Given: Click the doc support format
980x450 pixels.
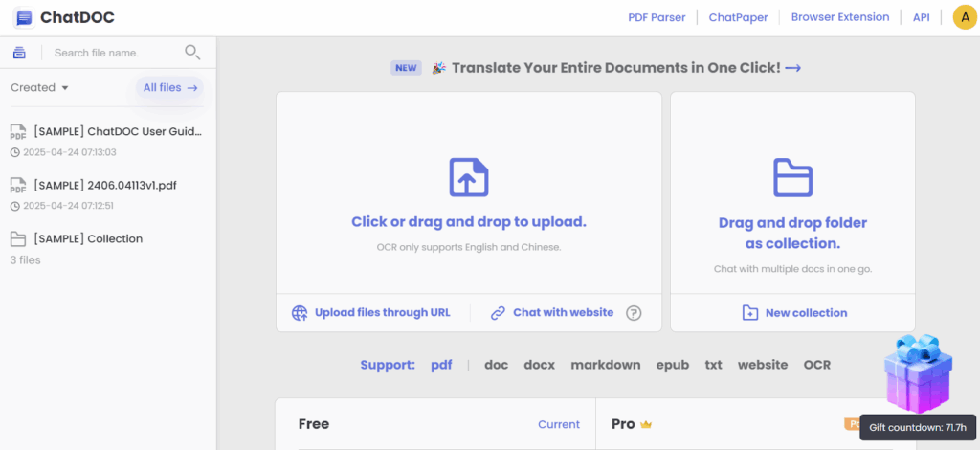Looking at the screenshot, I should (497, 365).
